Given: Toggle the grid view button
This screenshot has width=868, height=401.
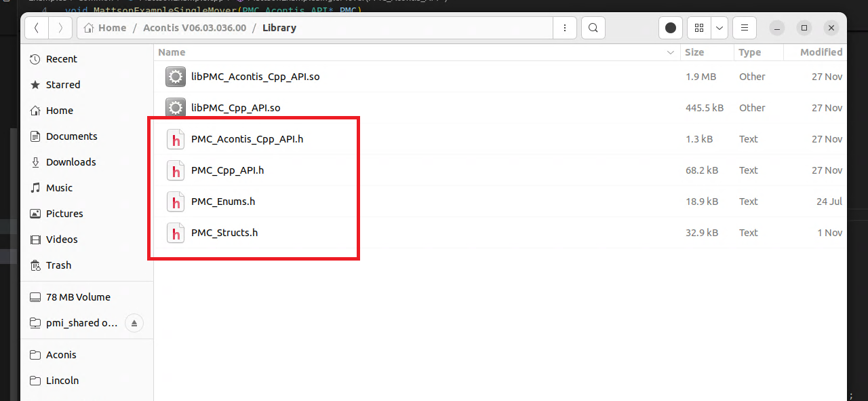Looking at the screenshot, I should [699, 28].
